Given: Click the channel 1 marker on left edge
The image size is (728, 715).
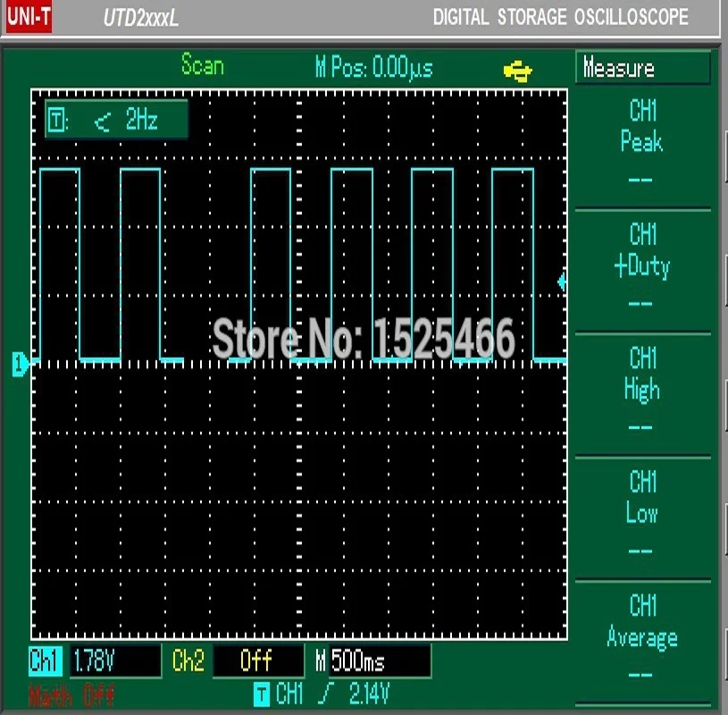Looking at the screenshot, I should point(20,361).
